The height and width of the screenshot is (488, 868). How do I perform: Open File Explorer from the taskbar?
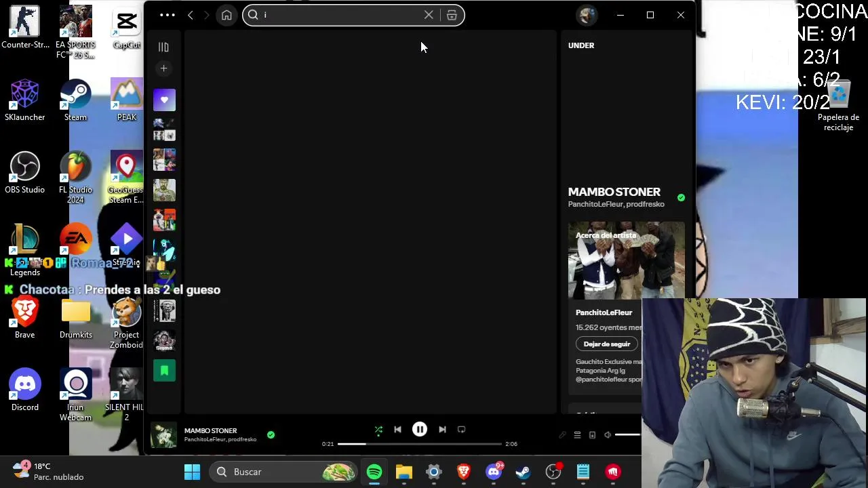(x=404, y=472)
